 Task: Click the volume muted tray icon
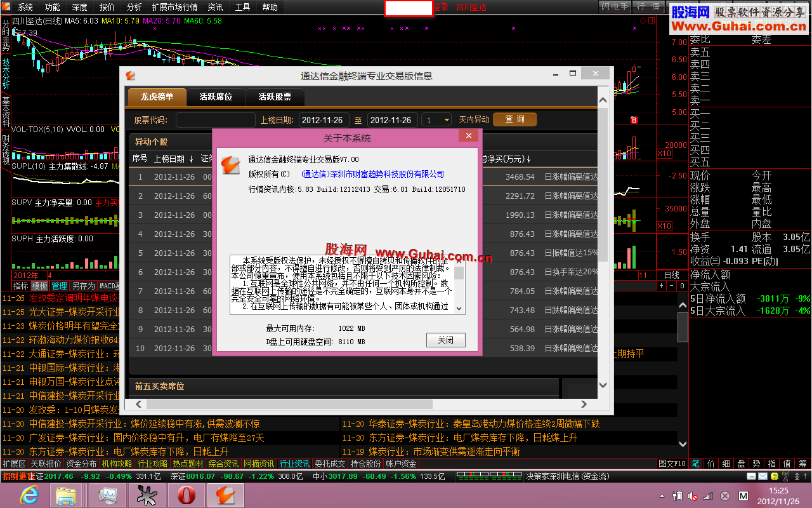point(693,495)
